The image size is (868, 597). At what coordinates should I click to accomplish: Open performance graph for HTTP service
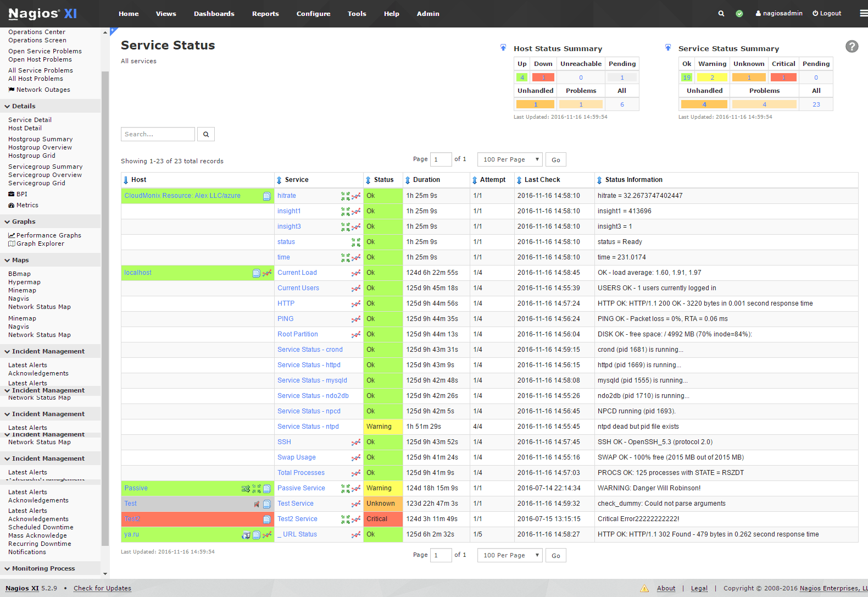357,303
